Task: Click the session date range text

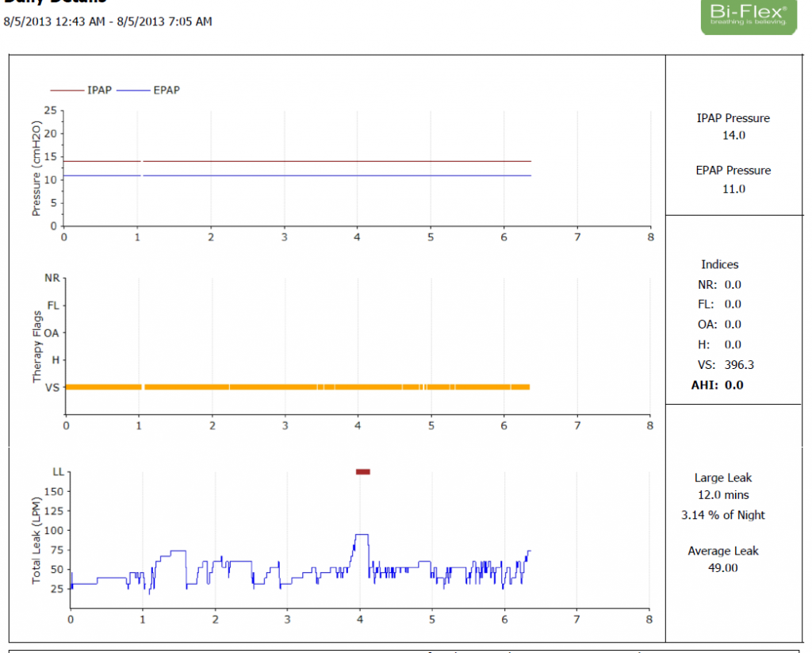Action: pos(108,21)
